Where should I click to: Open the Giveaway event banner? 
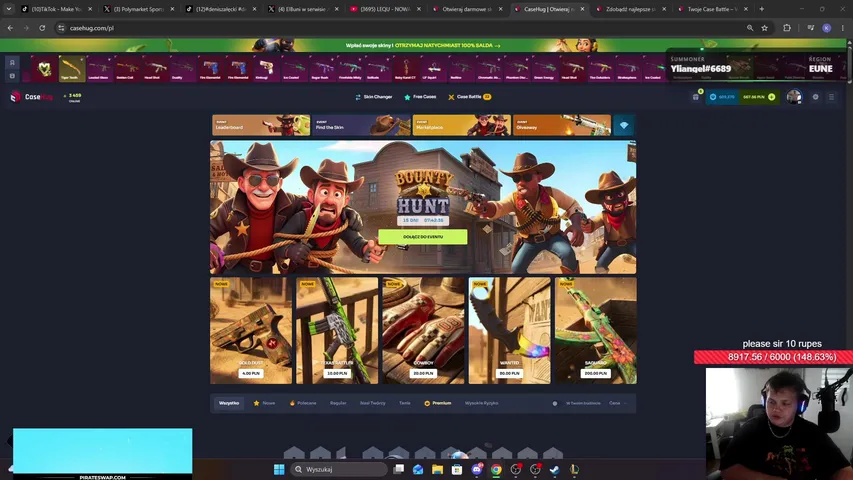[562, 125]
